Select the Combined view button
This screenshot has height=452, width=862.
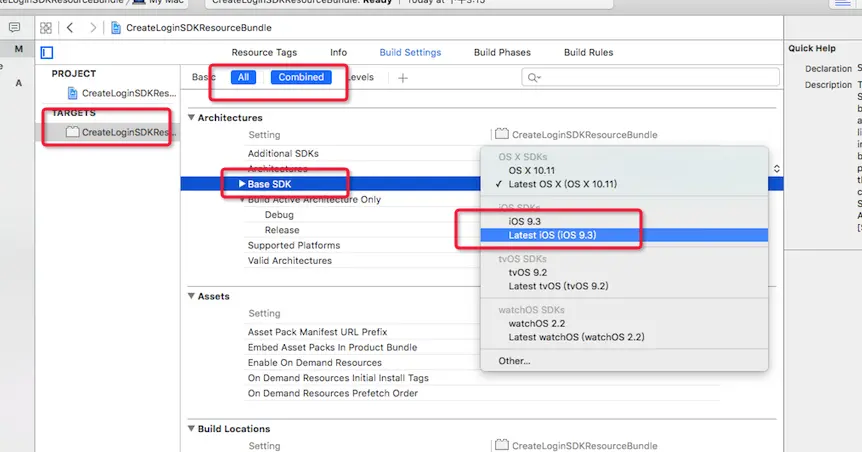click(301, 77)
